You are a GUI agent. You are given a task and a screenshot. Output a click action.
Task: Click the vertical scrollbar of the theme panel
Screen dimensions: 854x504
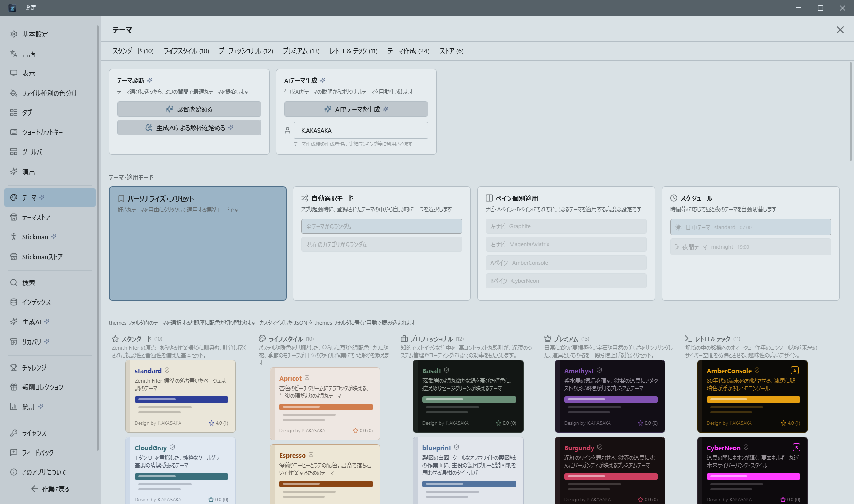point(851,112)
